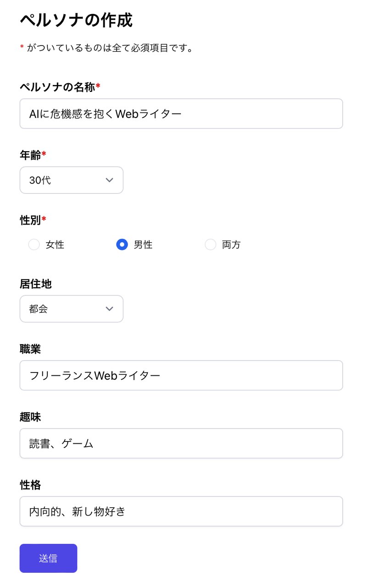This screenshot has height=588, width=368.
Task: Click the ペルソナの名称 text field
Action: (x=181, y=113)
